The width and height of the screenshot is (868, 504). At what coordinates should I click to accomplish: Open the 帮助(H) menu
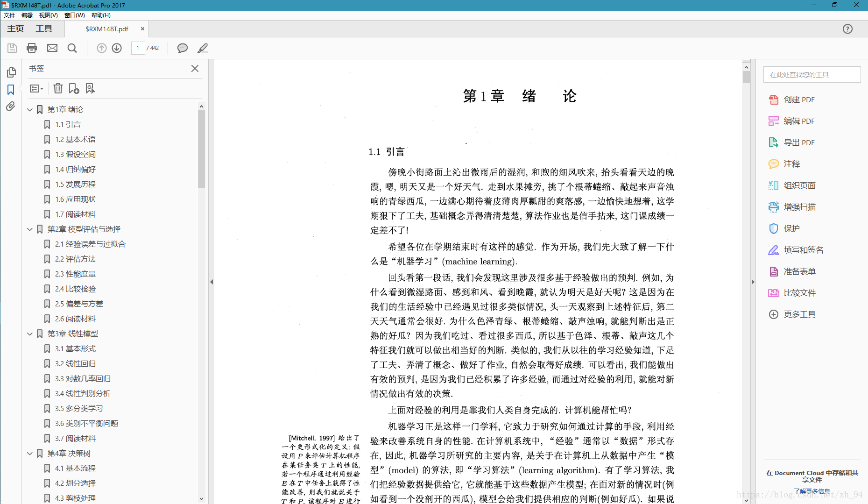(101, 15)
